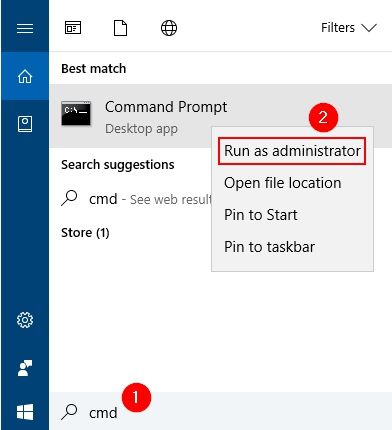Select Pin to taskbar
This screenshot has height=430, width=392.
coord(269,247)
